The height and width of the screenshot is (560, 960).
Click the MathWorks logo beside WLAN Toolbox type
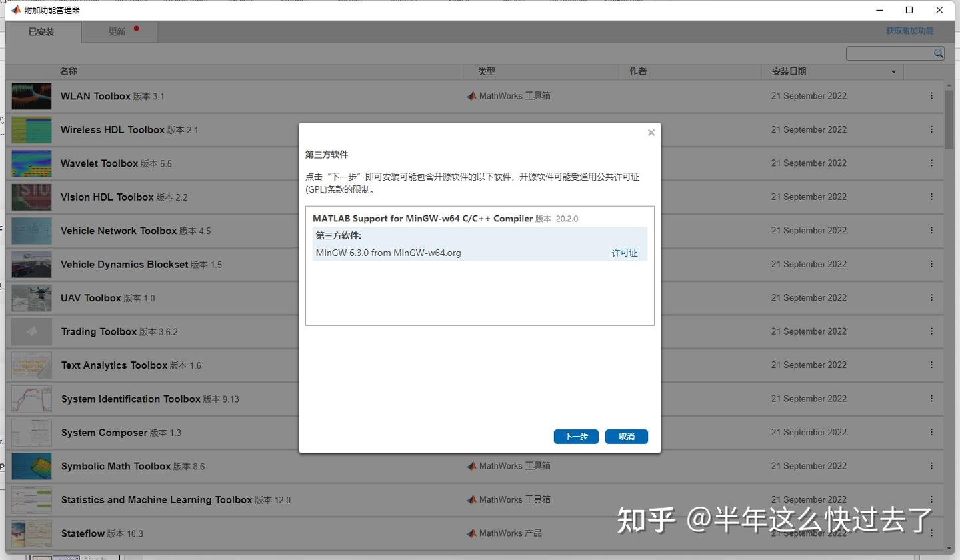(471, 95)
